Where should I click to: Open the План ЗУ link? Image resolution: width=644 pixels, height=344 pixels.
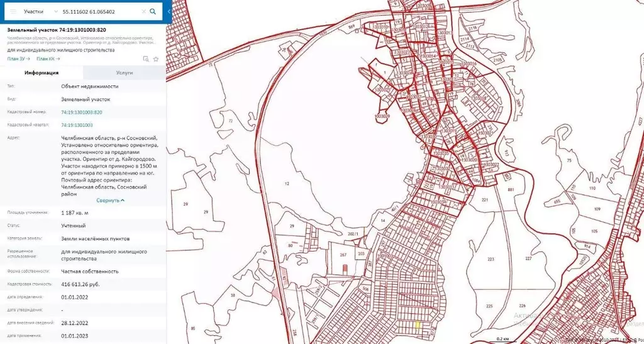[x=18, y=58]
